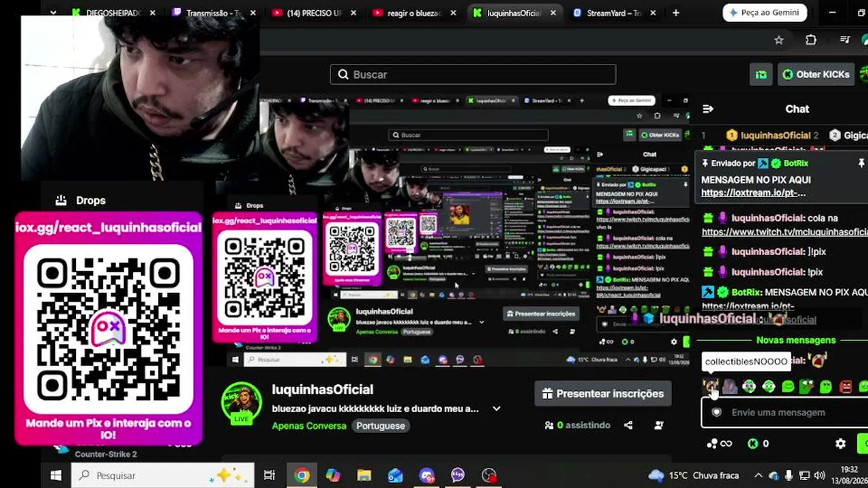868x488 pixels.
Task: Open Outlook from the taskbar
Action: (395, 476)
